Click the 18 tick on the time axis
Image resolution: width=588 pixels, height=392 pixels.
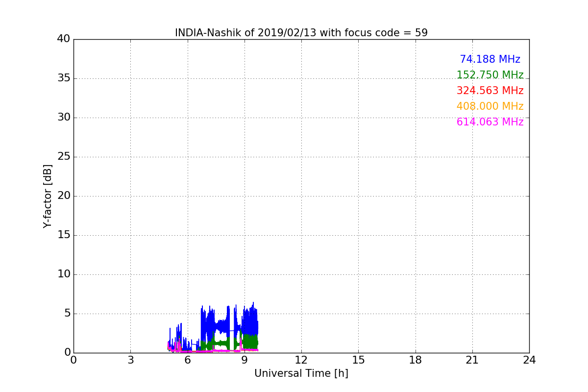(x=415, y=360)
